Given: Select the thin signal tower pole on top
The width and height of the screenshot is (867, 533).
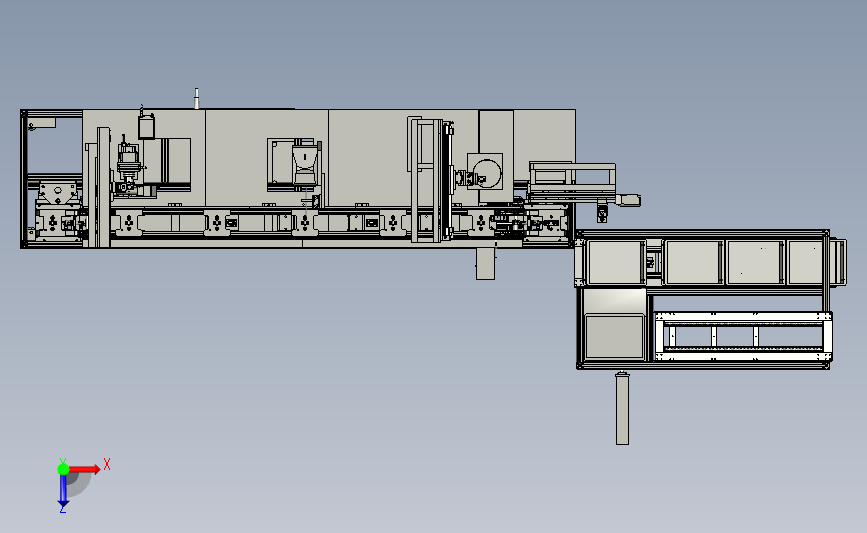Looking at the screenshot, I should tap(196, 98).
